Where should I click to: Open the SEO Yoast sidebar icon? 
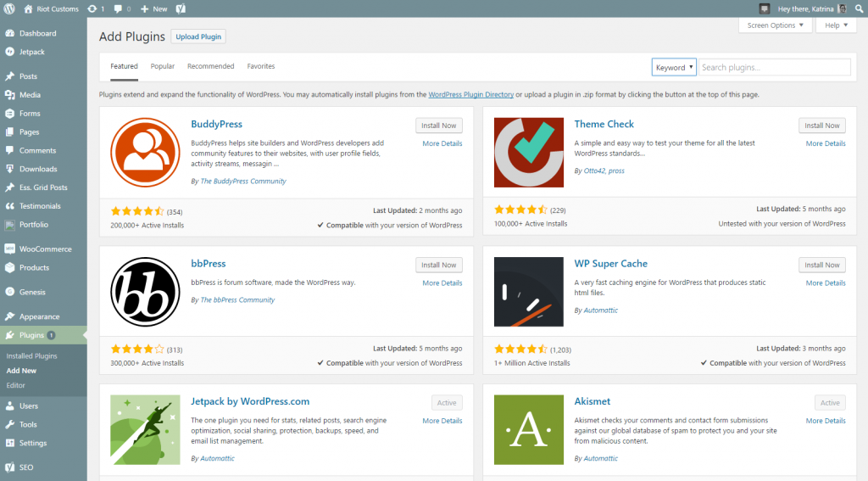coord(10,467)
